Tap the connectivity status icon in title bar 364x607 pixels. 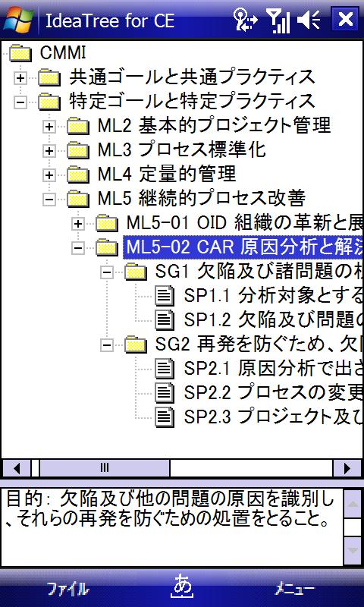[x=245, y=20]
